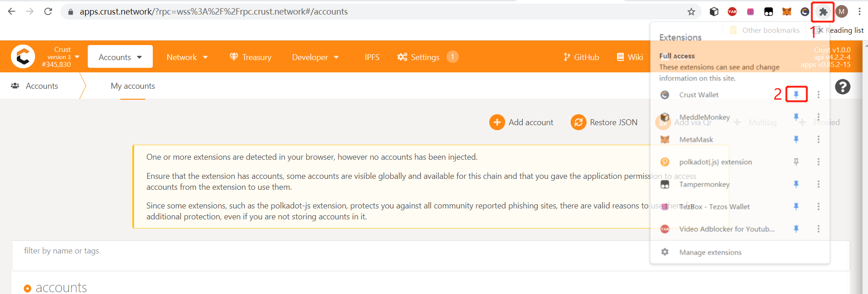Open more actions for MetaMask
Screen dimensions: 868x294
[x=818, y=139]
